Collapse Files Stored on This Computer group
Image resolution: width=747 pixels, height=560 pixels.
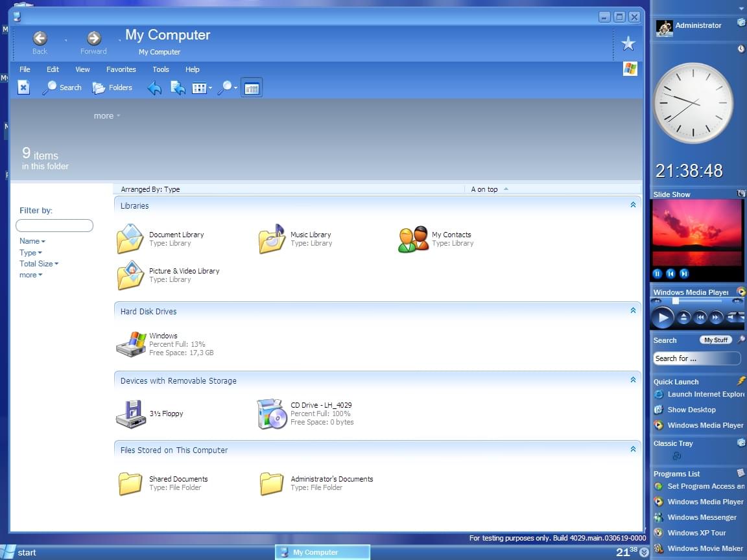pos(633,449)
